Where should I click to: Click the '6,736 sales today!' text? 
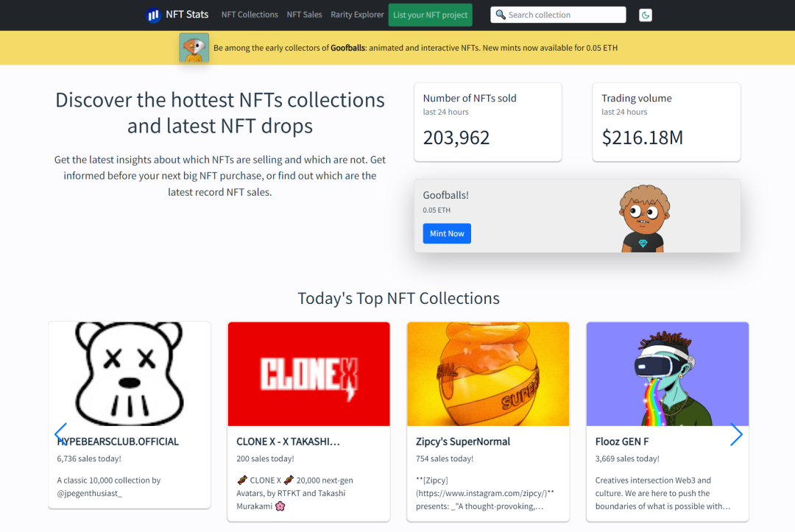89,458
